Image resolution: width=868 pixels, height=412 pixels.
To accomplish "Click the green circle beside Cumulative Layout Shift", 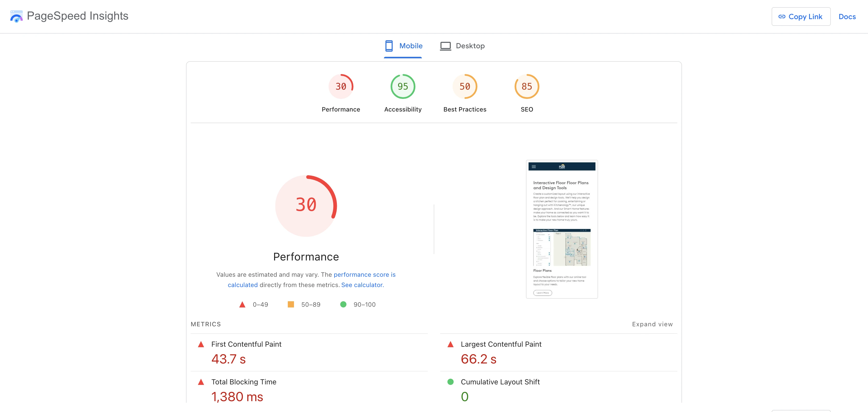I will [x=450, y=382].
